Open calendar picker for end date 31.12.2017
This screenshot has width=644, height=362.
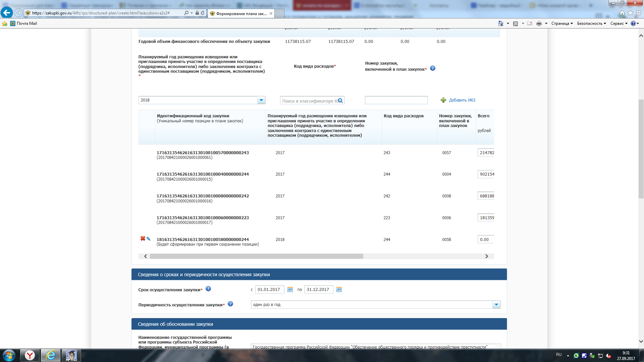[339, 290]
